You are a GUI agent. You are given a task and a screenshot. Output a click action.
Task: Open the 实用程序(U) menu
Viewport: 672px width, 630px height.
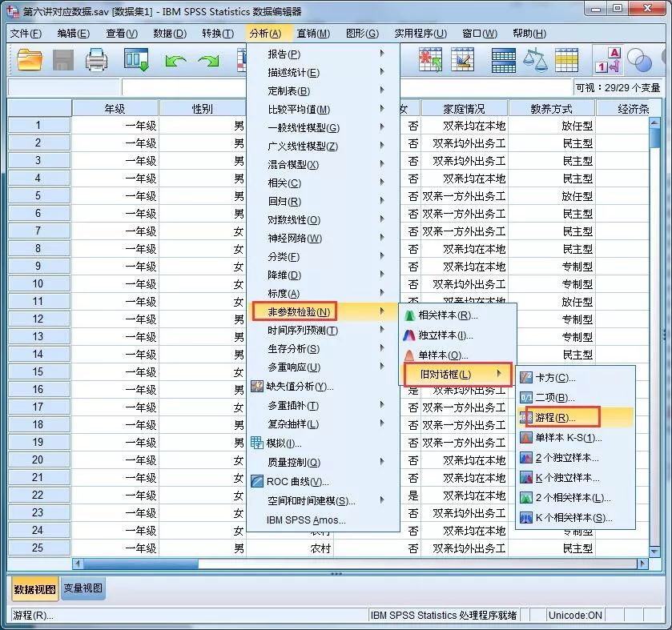coord(421,34)
